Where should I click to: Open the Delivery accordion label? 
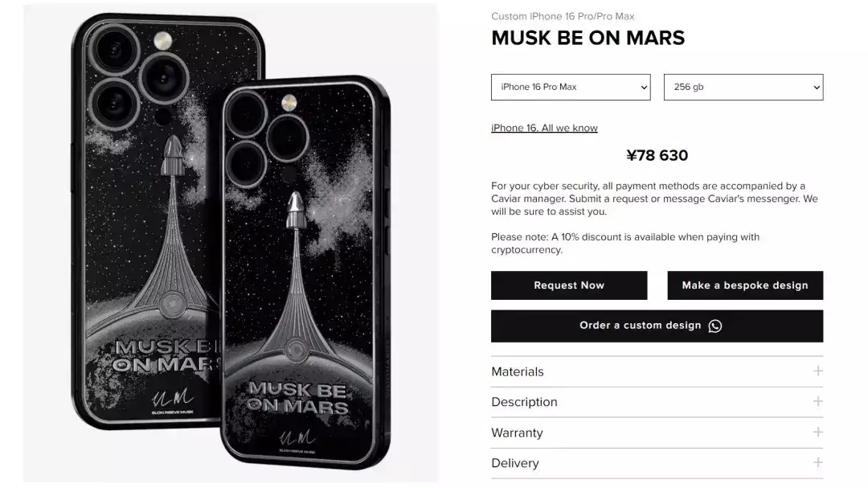pos(515,463)
